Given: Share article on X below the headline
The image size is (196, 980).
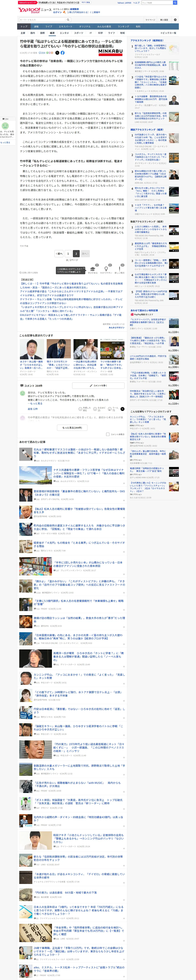Looking at the screenshot, I should coord(57,53).
